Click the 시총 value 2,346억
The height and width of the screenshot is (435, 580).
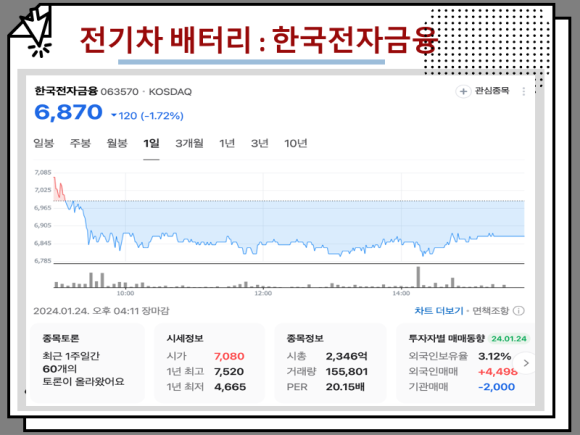(x=347, y=356)
